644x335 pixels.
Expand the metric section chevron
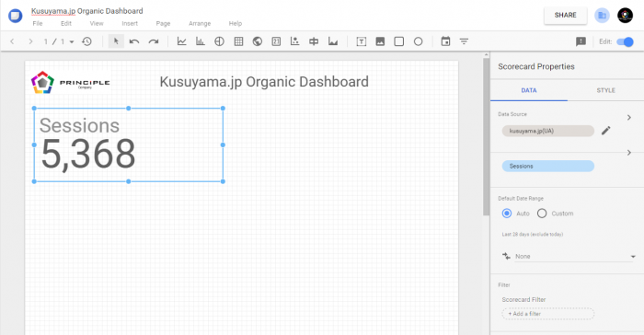click(x=629, y=153)
